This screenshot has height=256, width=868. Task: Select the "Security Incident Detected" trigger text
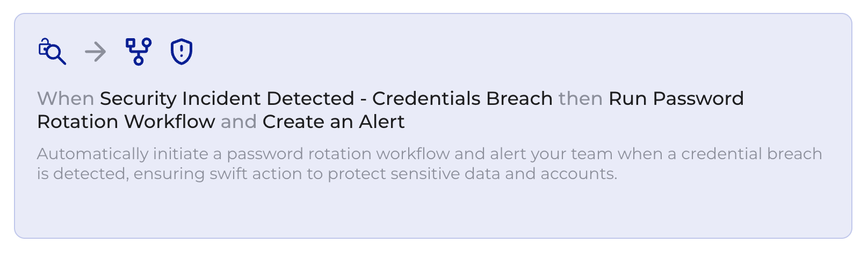click(227, 99)
